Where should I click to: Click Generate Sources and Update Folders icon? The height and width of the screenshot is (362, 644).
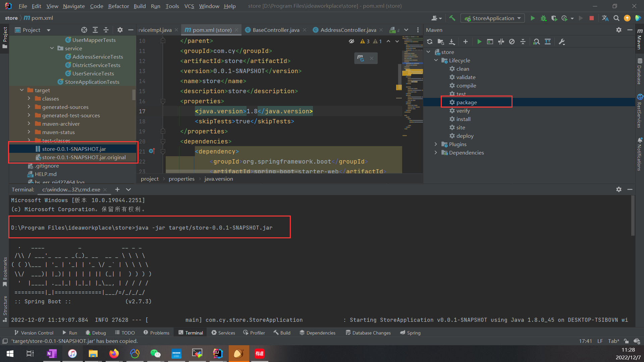tap(441, 42)
